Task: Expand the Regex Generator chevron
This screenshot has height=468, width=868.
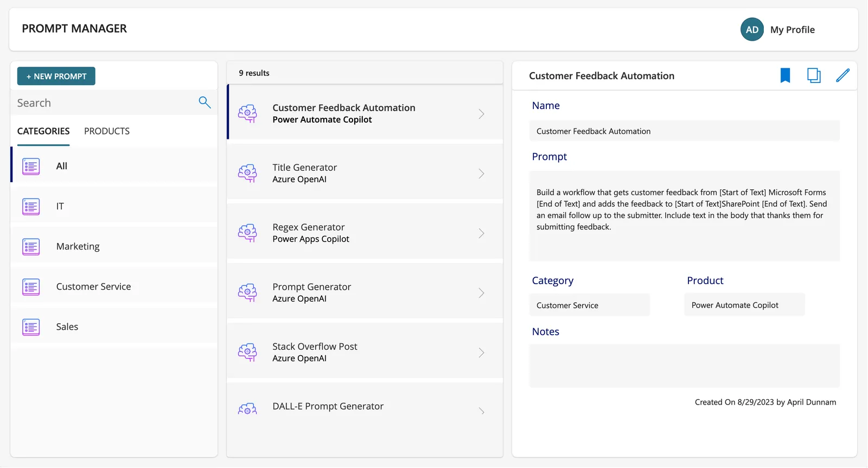Action: point(481,233)
